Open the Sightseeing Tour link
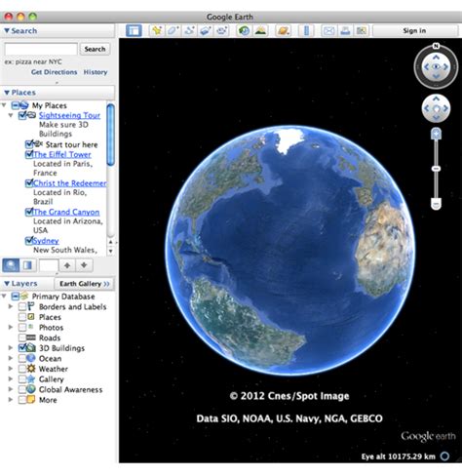 [x=69, y=115]
